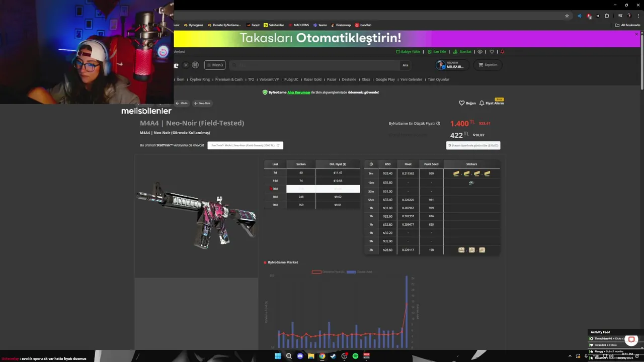
Task: Open the red notification bell
Action: [502, 51]
